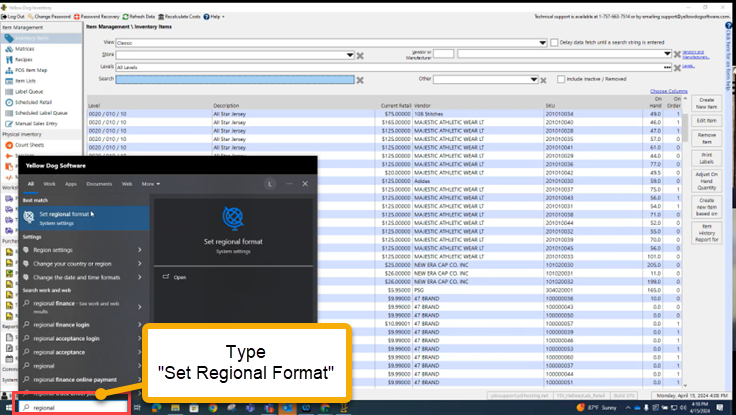Expand the Store dropdown

tap(350, 55)
